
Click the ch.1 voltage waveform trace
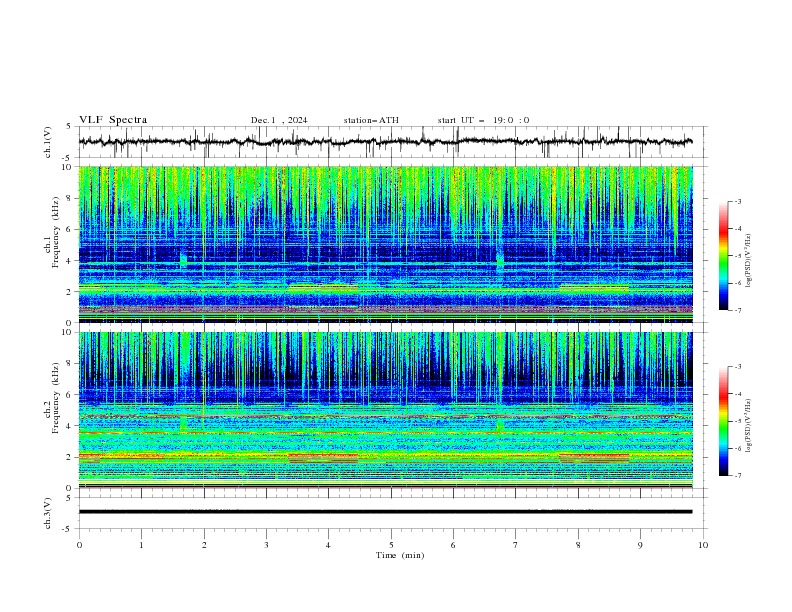tap(385, 142)
